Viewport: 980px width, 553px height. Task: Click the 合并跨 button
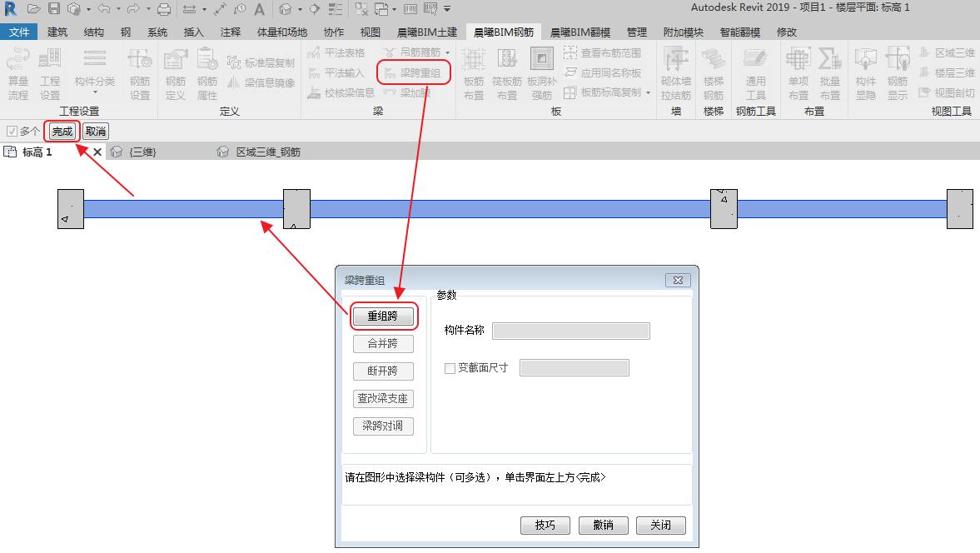[382, 344]
